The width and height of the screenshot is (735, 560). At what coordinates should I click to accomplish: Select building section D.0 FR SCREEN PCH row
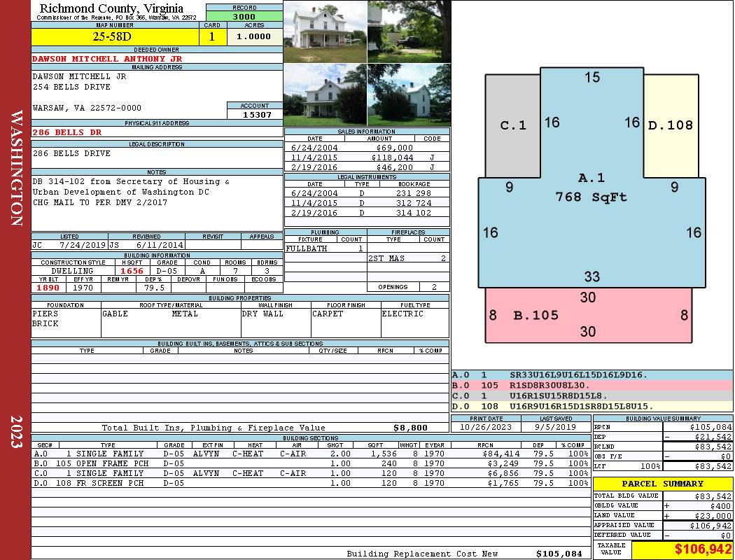[x=310, y=483]
